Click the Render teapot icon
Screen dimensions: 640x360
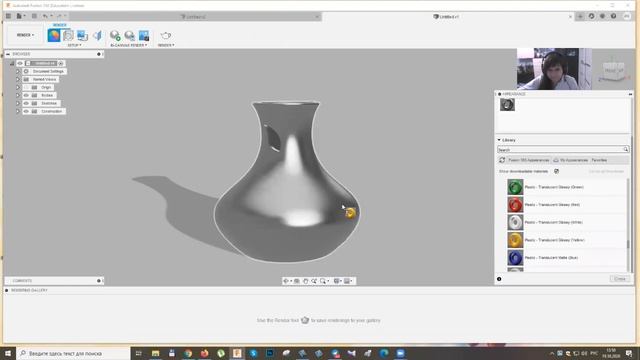pos(166,36)
